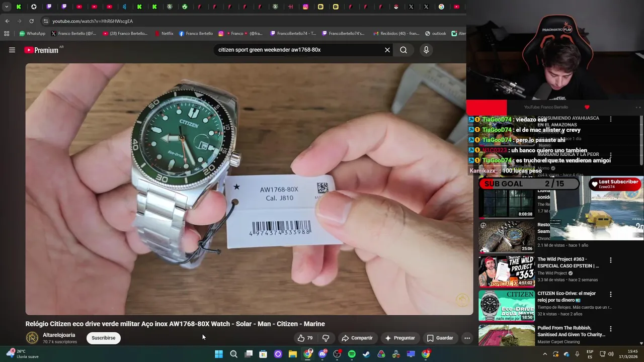Open Windows taskbar search
The image size is (644, 362).
click(x=233, y=354)
